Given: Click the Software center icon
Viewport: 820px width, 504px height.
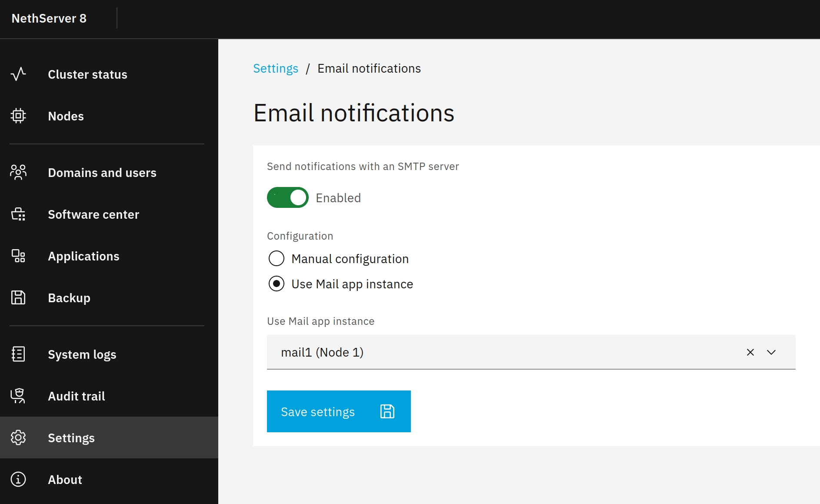Looking at the screenshot, I should coord(18,214).
